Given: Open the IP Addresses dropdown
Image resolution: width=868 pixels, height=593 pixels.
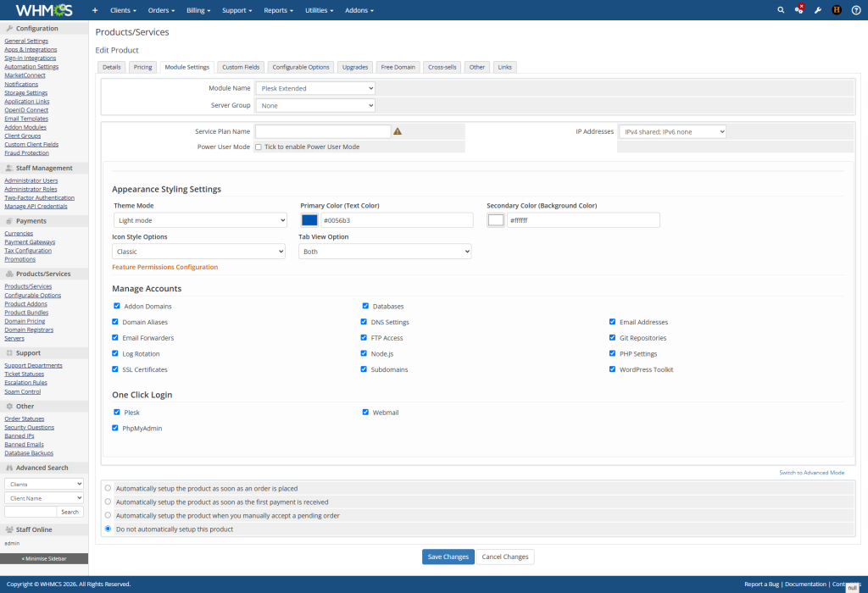Looking at the screenshot, I should [672, 131].
